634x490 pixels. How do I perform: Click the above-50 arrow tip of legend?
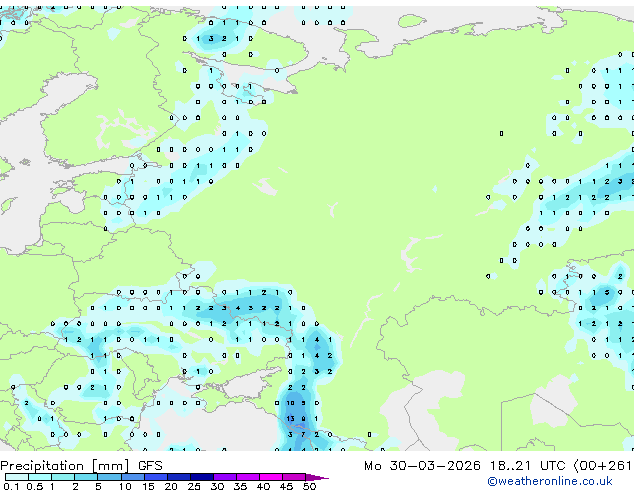coord(317,477)
